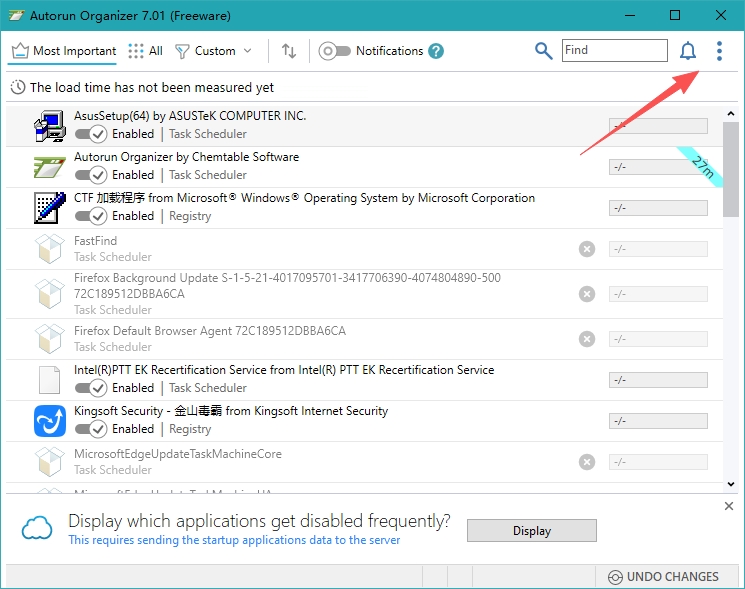Screen dimensions: 745x589
Task: Click the cloud icon in the bottom banner
Action: point(37,528)
